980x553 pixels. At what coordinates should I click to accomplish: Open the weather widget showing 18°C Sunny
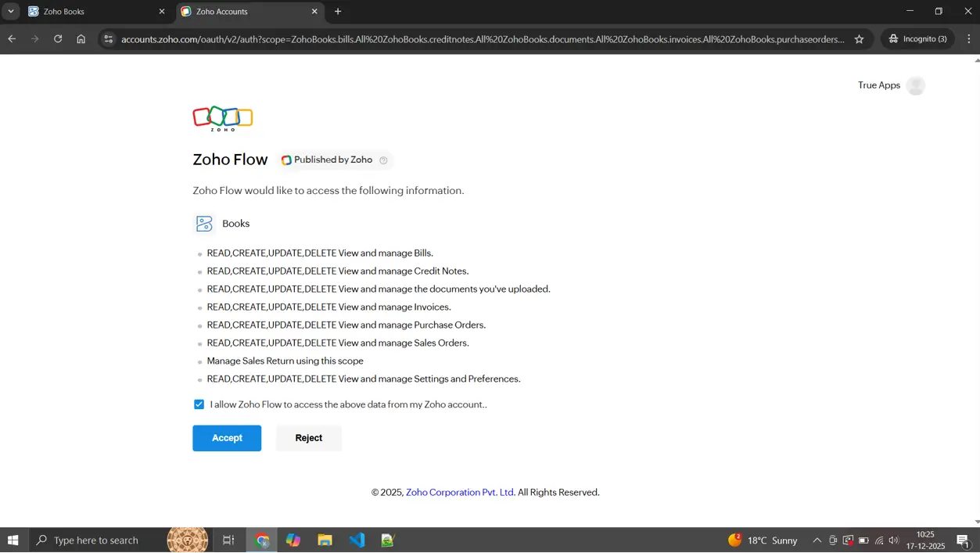tap(763, 540)
